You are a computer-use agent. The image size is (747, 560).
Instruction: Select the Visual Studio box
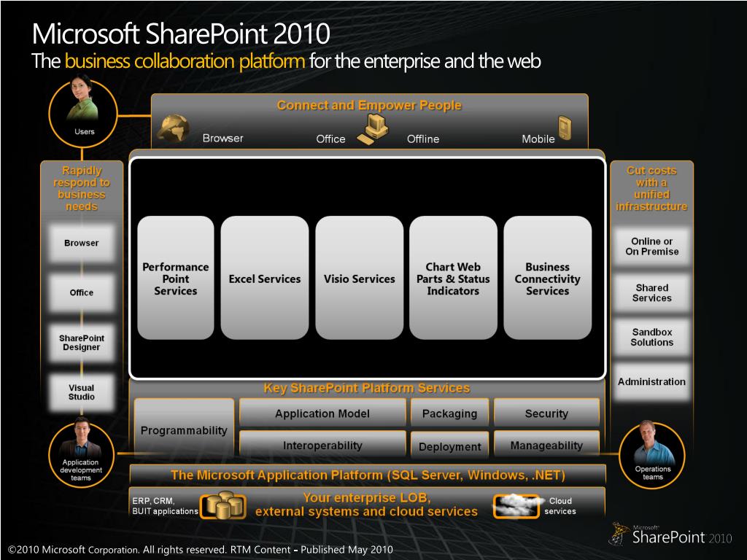click(82, 392)
